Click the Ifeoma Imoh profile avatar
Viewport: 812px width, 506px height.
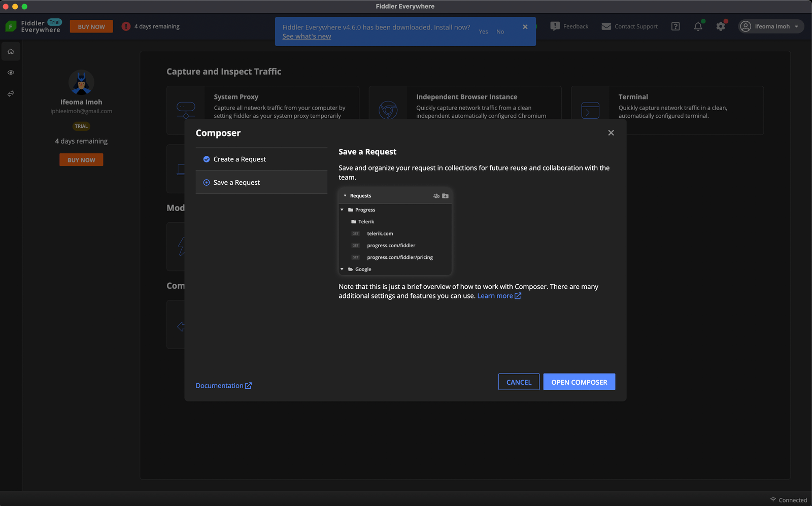click(81, 82)
